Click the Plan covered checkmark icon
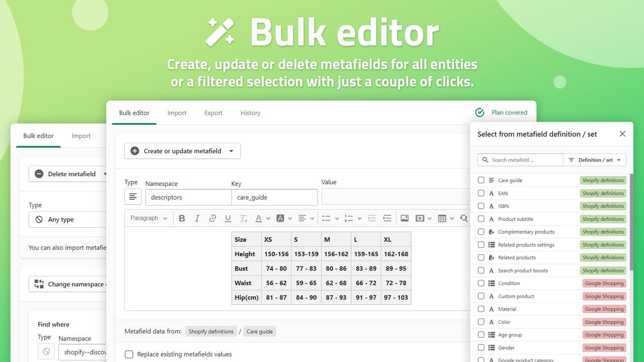Image resolution: width=644 pixels, height=362 pixels. point(480,112)
